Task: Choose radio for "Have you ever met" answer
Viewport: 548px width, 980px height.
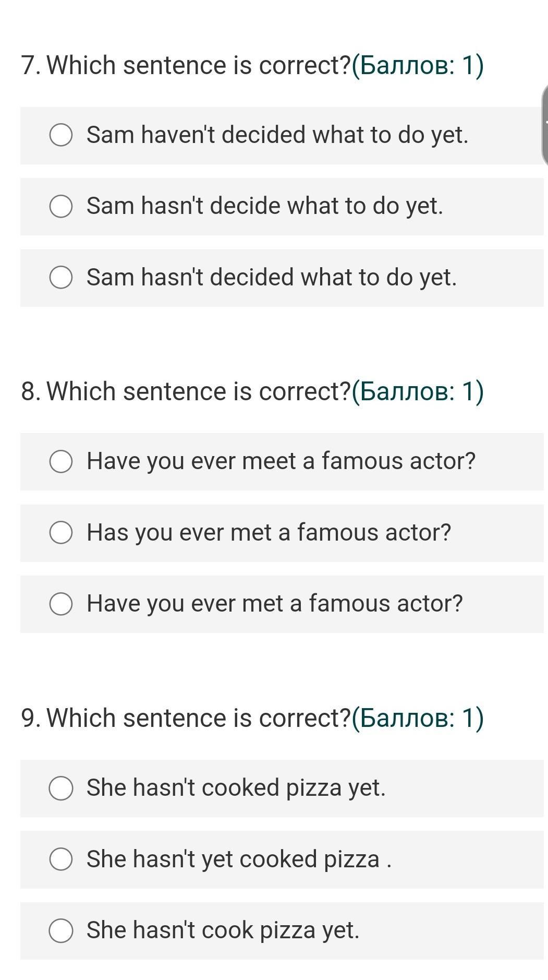Action: pos(61,604)
